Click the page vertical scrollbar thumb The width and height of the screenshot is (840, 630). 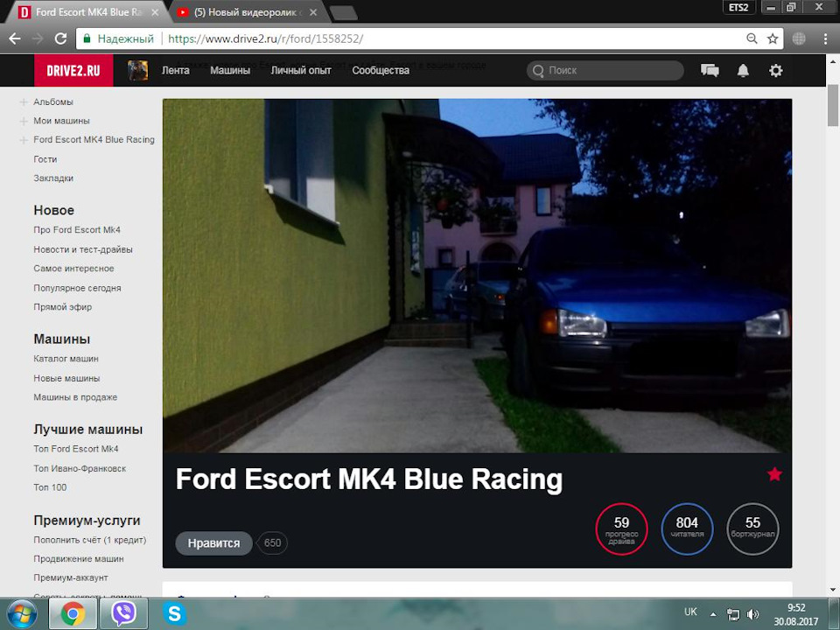tap(832, 105)
